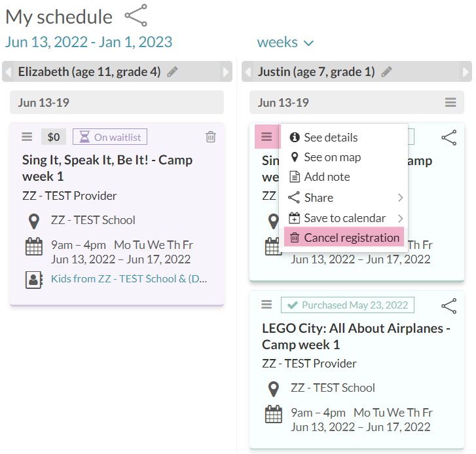Image resolution: width=476 pixels, height=454 pixels.
Task: Share Justin's Sing It camp card
Action: coord(449,138)
